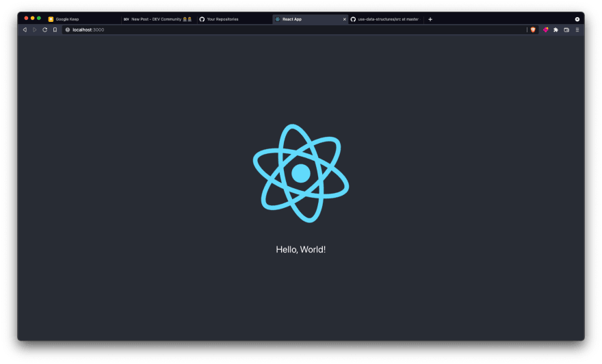The image size is (602, 364).
Task: Click the React atom logo
Action: [301, 173]
